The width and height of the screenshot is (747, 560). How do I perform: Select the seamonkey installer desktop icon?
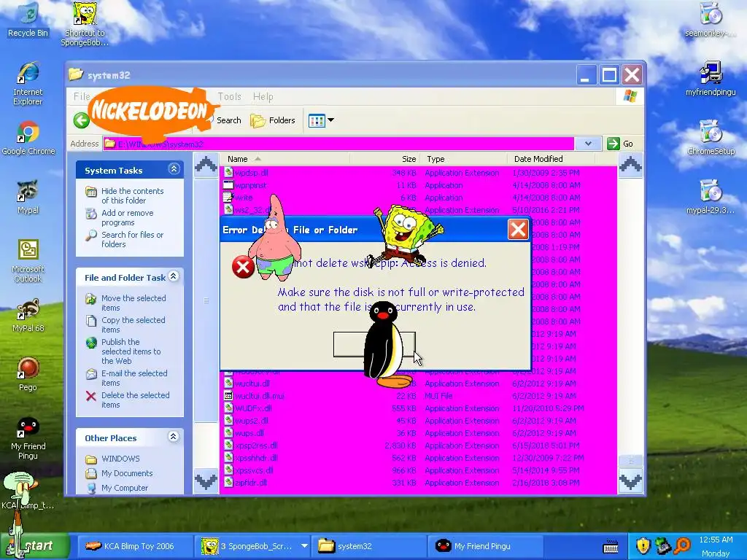tap(711, 20)
